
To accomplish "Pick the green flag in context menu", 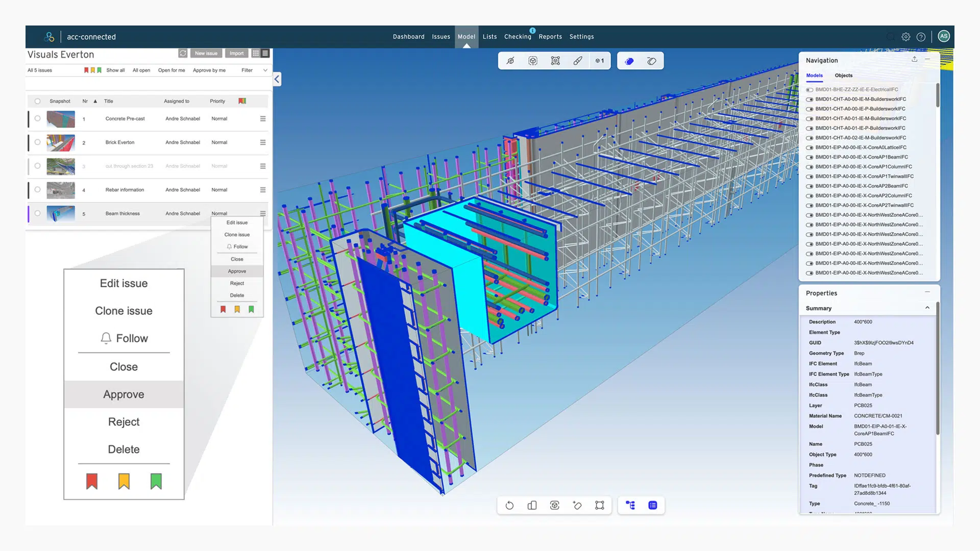I will (x=251, y=309).
